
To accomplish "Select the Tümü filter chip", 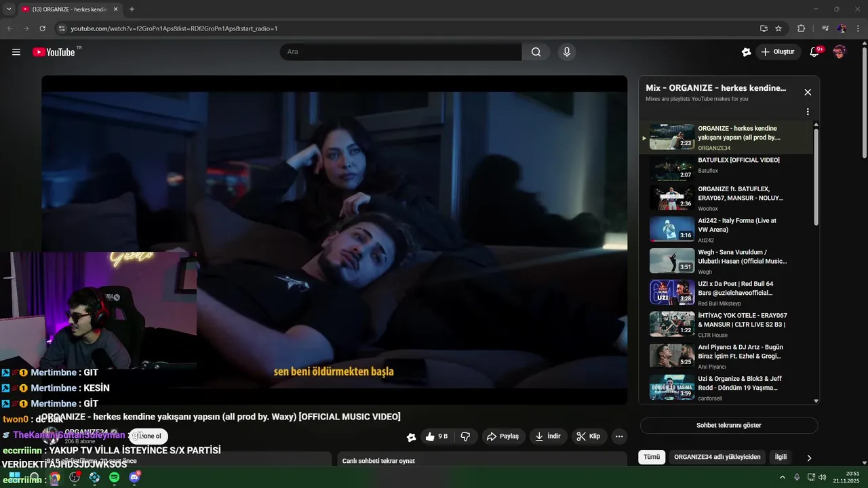I will tap(652, 457).
